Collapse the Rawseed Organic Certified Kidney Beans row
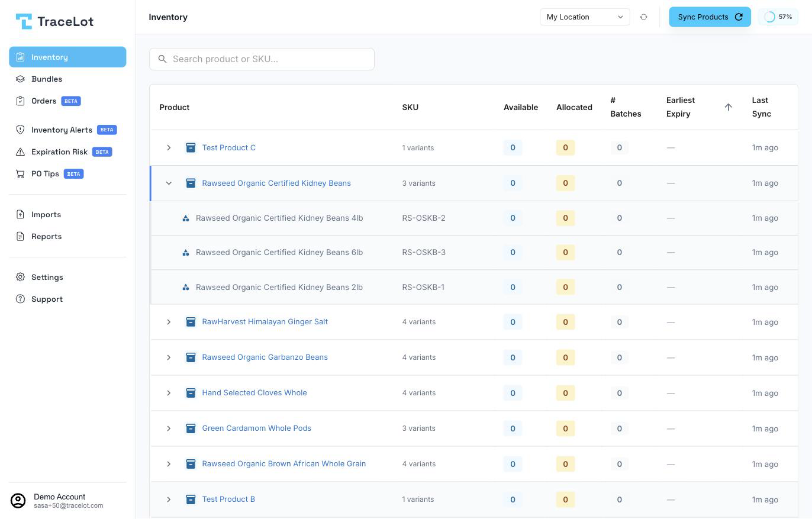The image size is (812, 519). [x=169, y=183]
